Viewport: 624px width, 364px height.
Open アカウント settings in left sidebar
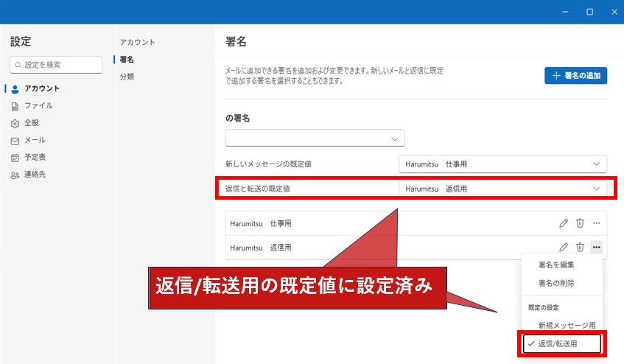tap(41, 88)
